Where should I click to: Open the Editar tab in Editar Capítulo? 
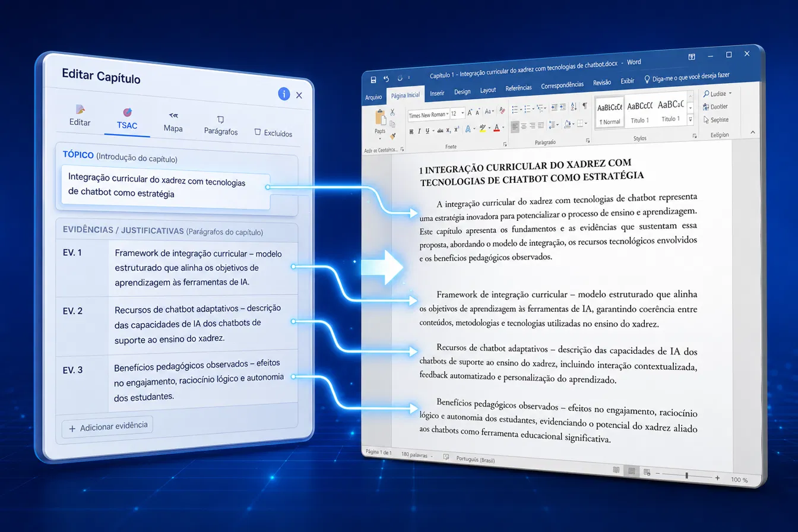pyautogui.click(x=80, y=117)
